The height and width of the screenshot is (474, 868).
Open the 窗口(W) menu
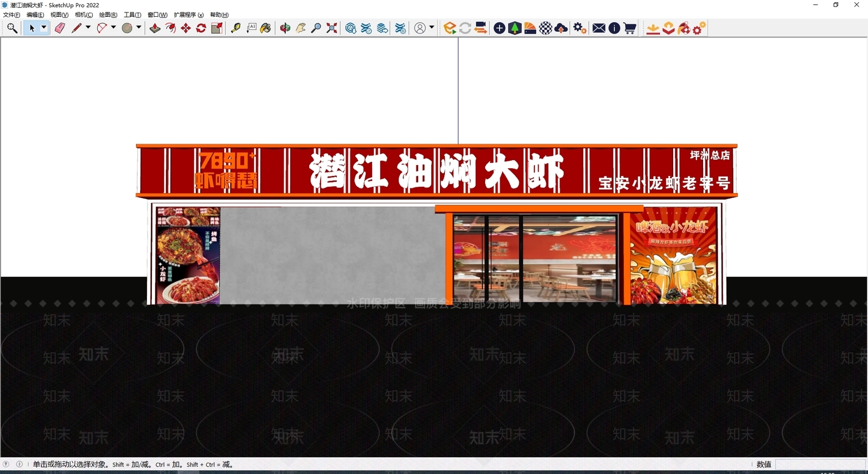point(157,15)
